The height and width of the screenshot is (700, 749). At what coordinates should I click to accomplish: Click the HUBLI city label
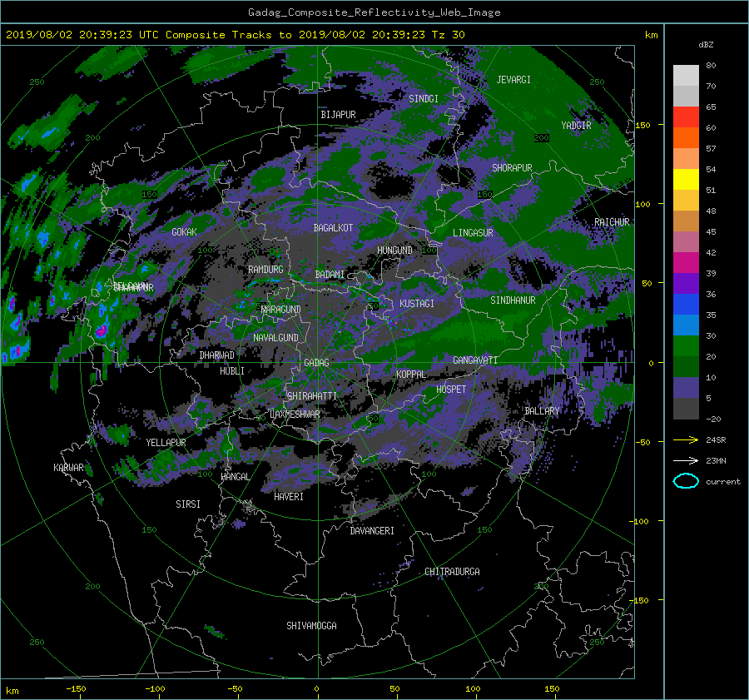(x=232, y=370)
